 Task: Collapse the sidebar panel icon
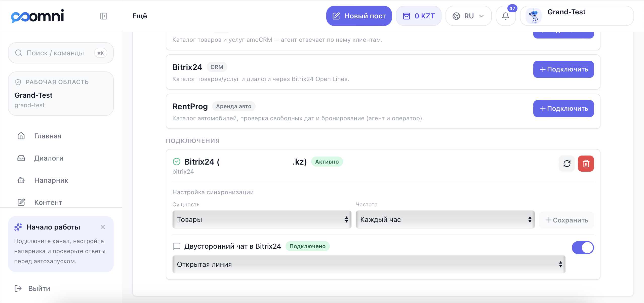click(104, 16)
